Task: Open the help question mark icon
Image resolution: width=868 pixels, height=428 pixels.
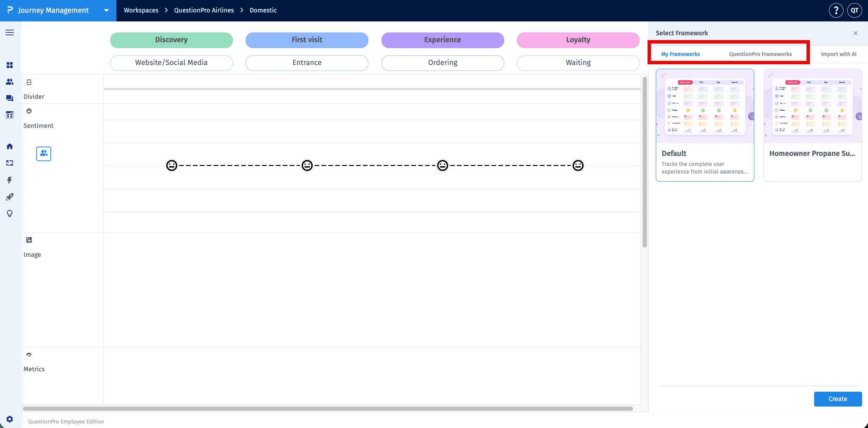Action: coord(836,10)
